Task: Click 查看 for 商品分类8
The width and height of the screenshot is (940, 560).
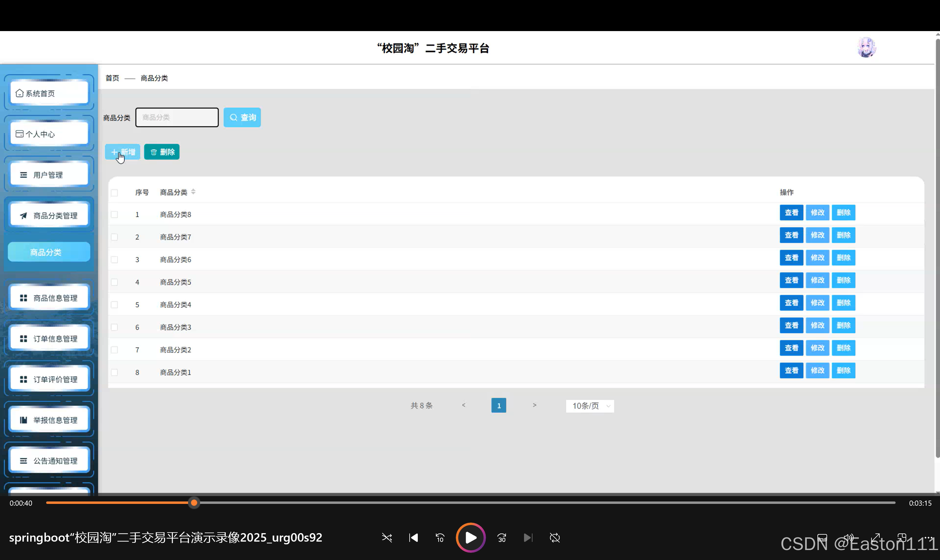Action: 791,212
